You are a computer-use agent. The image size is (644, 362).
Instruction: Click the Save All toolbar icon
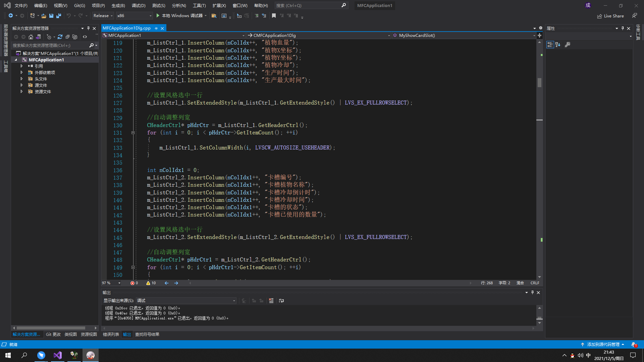pyautogui.click(x=59, y=16)
